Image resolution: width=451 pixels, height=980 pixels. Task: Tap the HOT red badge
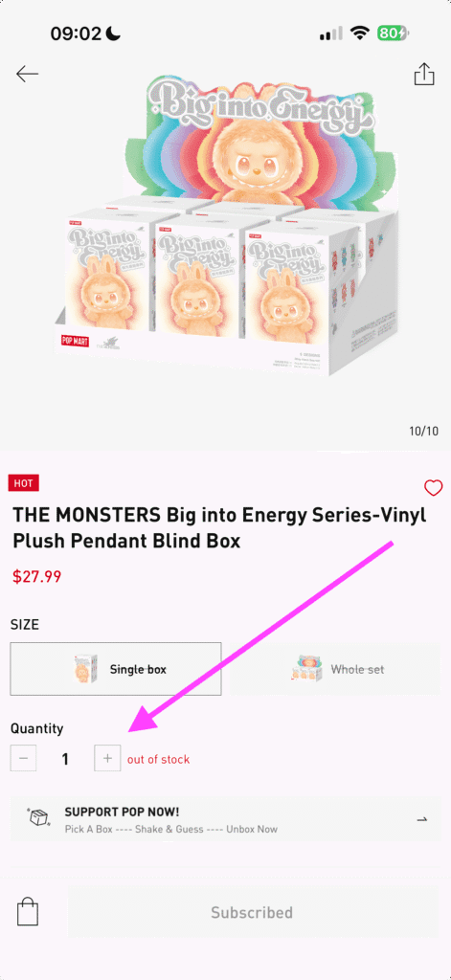pyautogui.click(x=24, y=482)
